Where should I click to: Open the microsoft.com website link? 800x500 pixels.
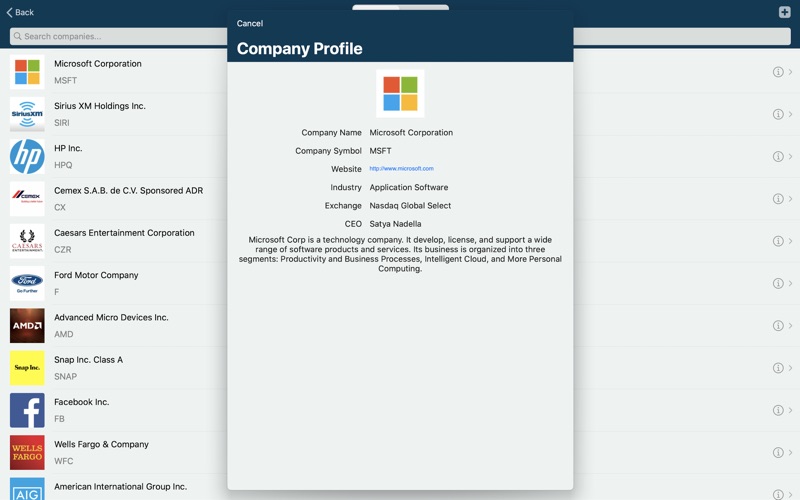(402, 168)
